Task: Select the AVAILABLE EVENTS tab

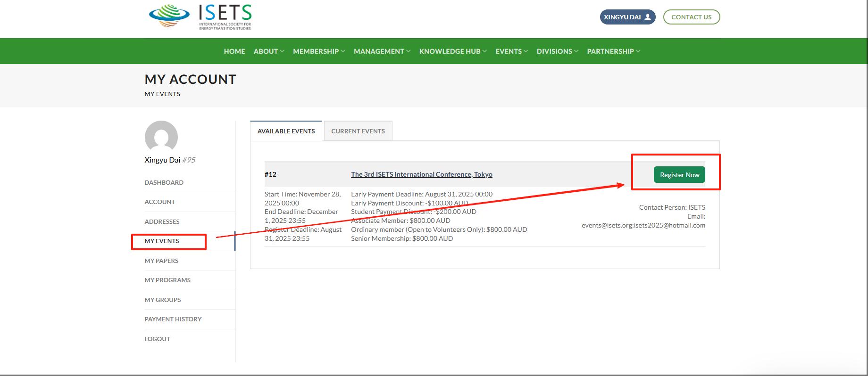Action: (286, 131)
